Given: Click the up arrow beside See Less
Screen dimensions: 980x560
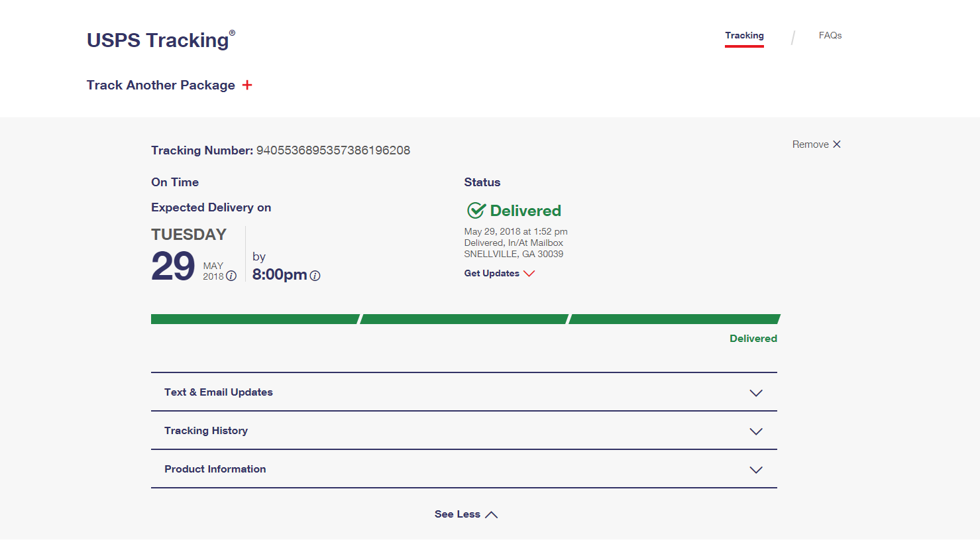Looking at the screenshot, I should point(491,515).
